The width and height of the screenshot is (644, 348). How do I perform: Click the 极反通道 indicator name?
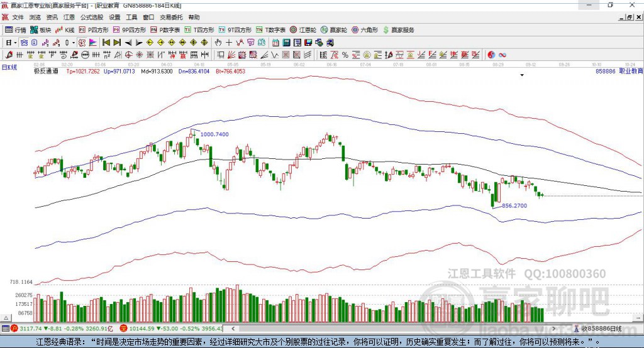(46, 71)
